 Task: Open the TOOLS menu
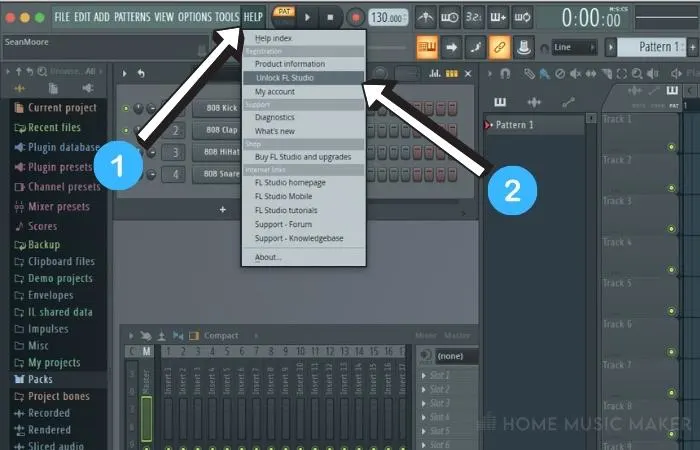227,17
